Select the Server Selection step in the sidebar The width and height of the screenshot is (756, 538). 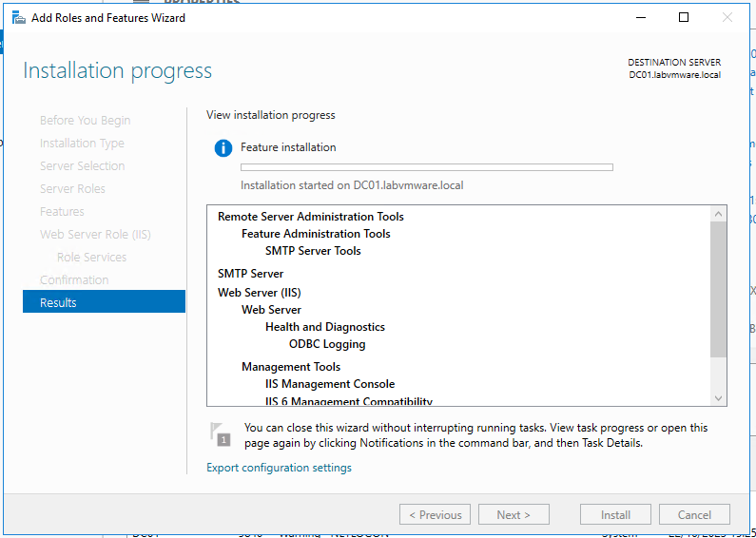[82, 165]
